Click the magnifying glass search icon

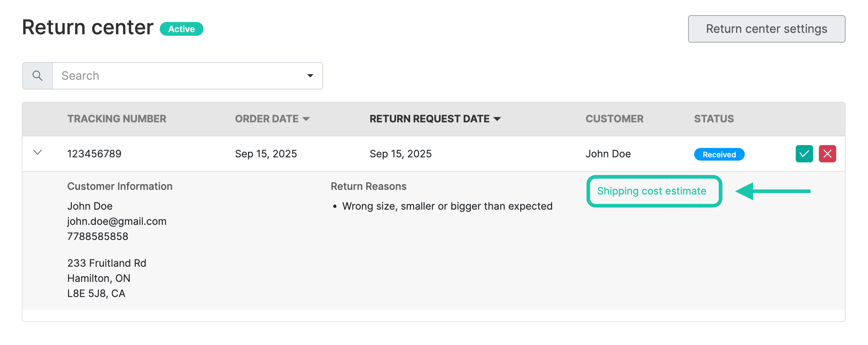pyautogui.click(x=38, y=76)
